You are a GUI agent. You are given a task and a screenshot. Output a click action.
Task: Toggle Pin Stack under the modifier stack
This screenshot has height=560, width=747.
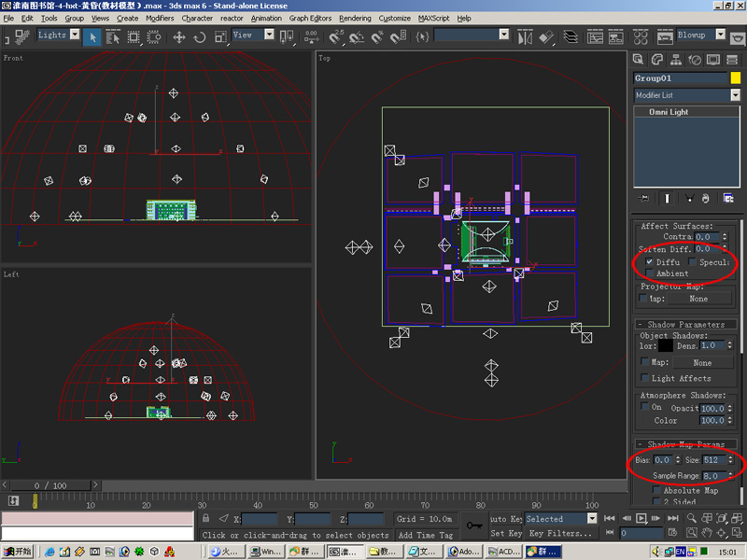[643, 198]
